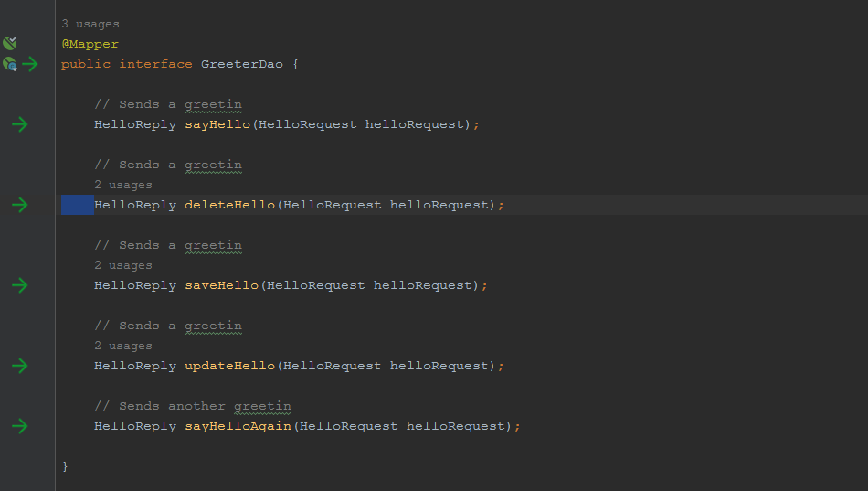Viewport: 868px width, 491px height.
Task: Click the bean icon beside public interface line
Action: (x=10, y=64)
